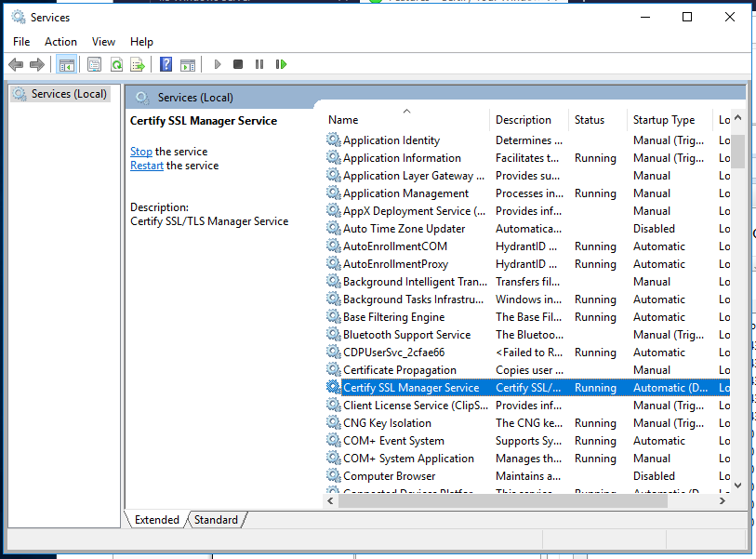
Task: Click Running status of Base Filtering Engine
Action: tap(595, 317)
